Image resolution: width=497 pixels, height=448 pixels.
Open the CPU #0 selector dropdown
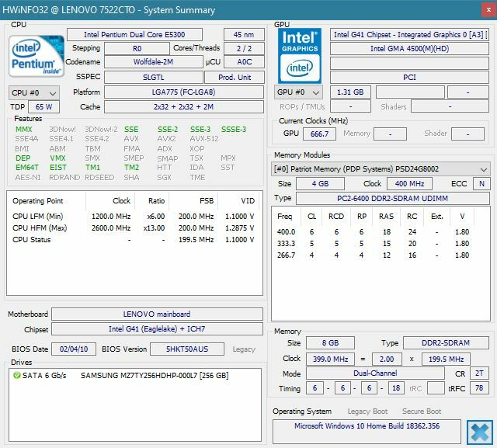pos(30,92)
